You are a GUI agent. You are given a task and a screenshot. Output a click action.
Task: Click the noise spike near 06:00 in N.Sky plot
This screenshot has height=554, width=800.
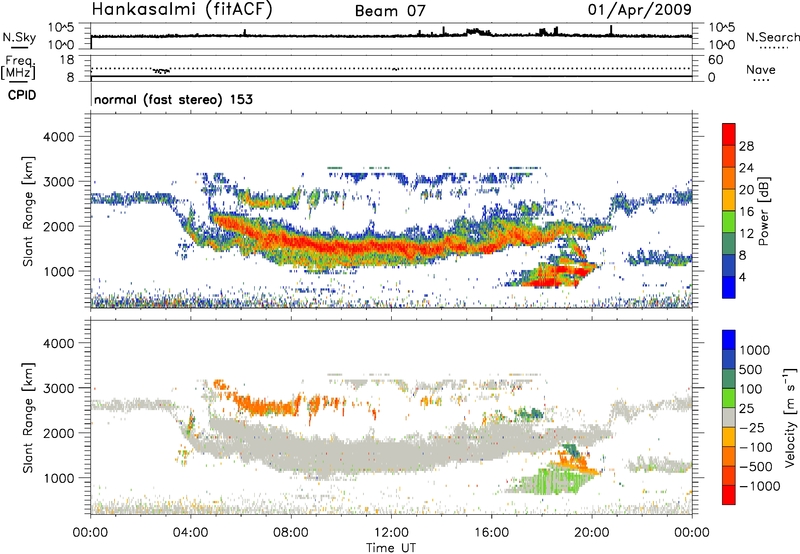point(245,33)
